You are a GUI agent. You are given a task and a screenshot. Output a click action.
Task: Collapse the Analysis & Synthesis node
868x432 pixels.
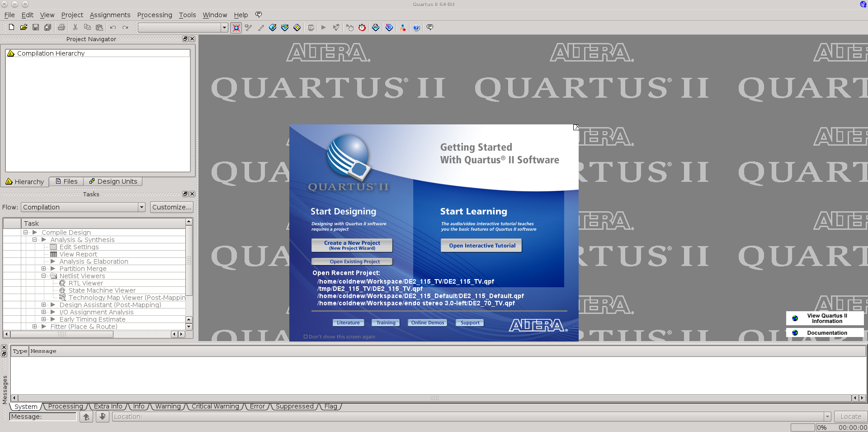(x=35, y=240)
